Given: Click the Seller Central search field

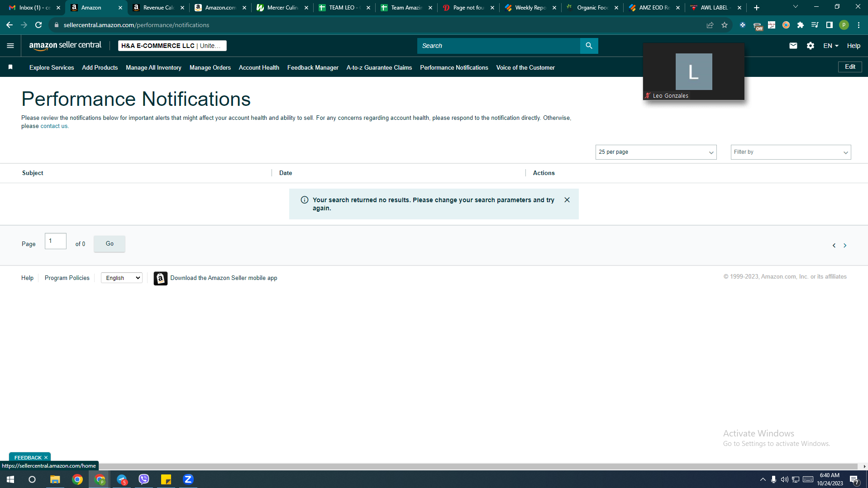Looking at the screenshot, I should pos(499,46).
